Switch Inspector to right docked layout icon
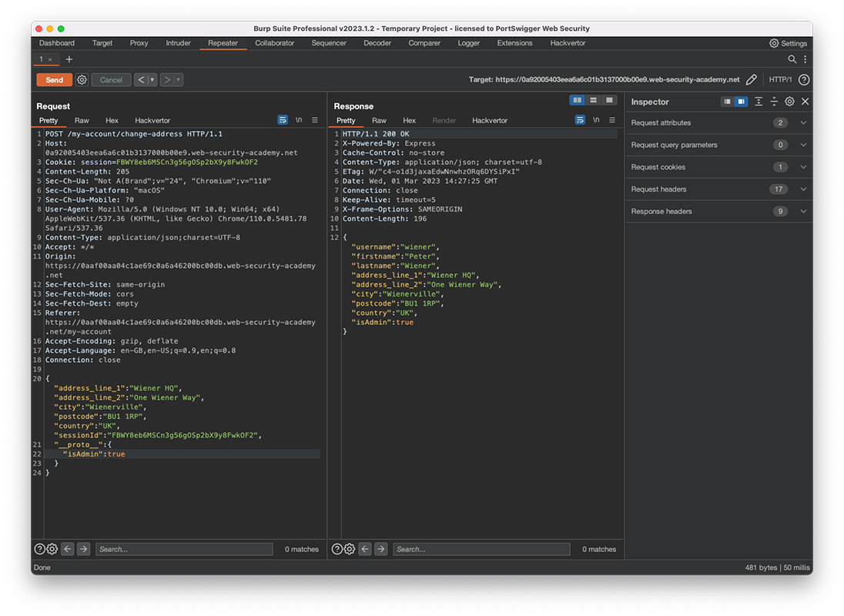This screenshot has width=844, height=616. coord(741,102)
